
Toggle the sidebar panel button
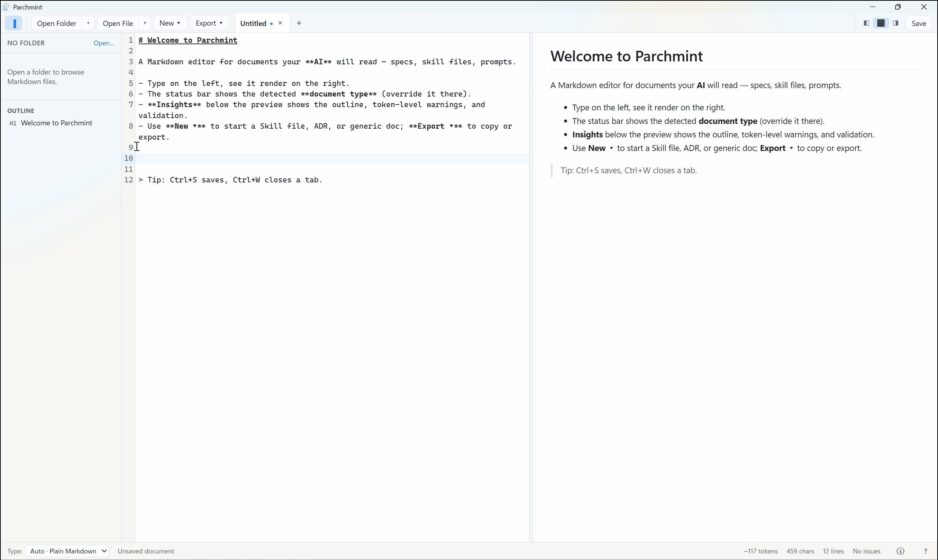coord(14,23)
